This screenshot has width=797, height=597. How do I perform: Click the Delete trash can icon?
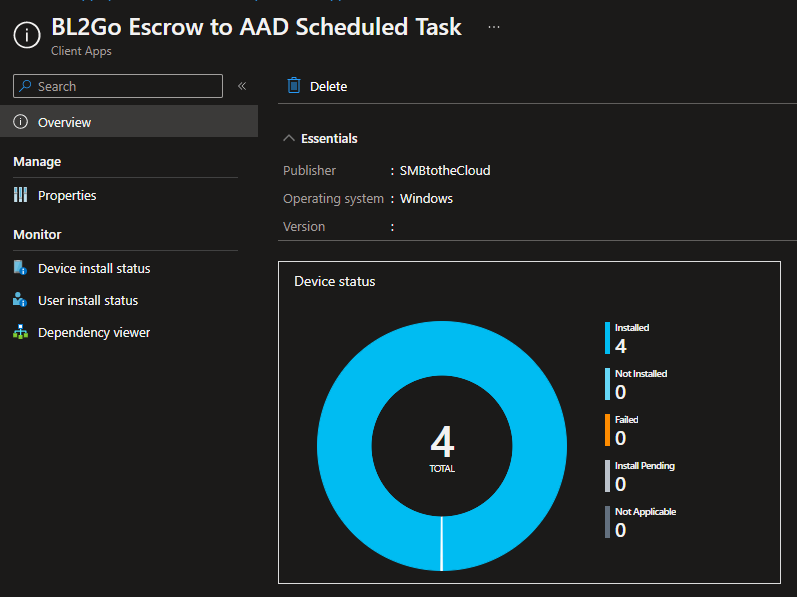point(294,86)
